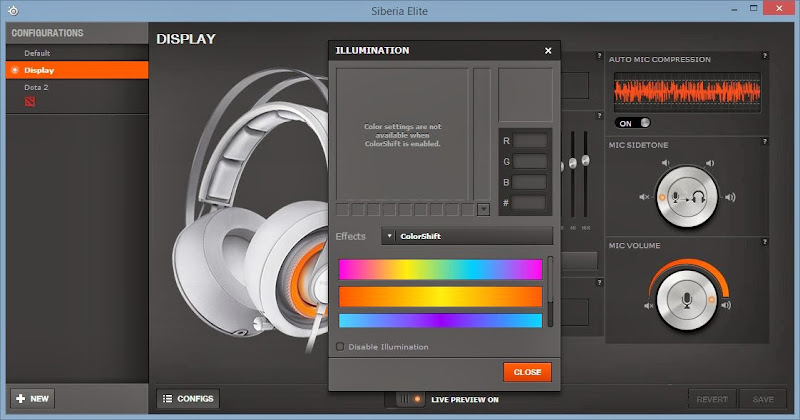Image resolution: width=800 pixels, height=420 pixels.
Task: Click the R color value field
Action: (530, 140)
